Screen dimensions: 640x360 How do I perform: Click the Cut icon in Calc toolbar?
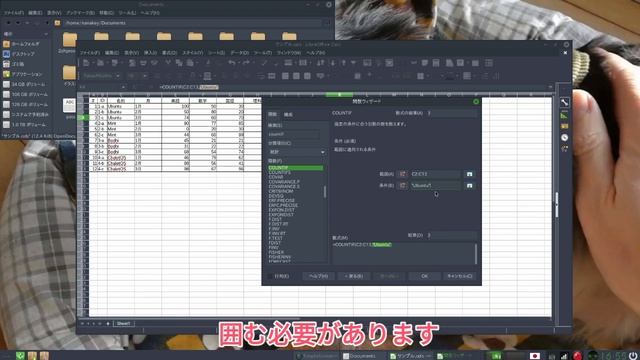168,63
